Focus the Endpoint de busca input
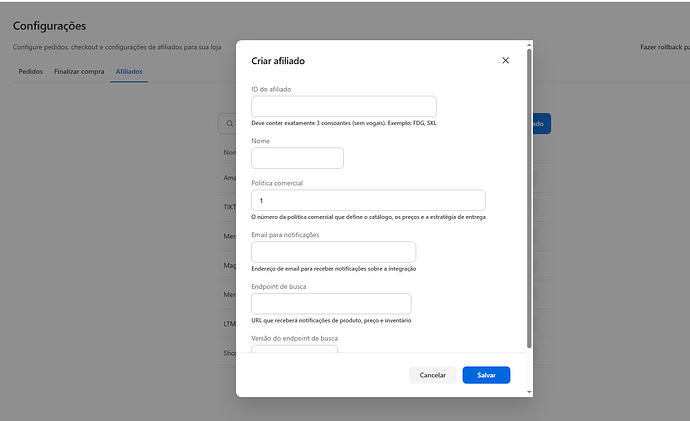This screenshot has height=421, width=690. 331,304
